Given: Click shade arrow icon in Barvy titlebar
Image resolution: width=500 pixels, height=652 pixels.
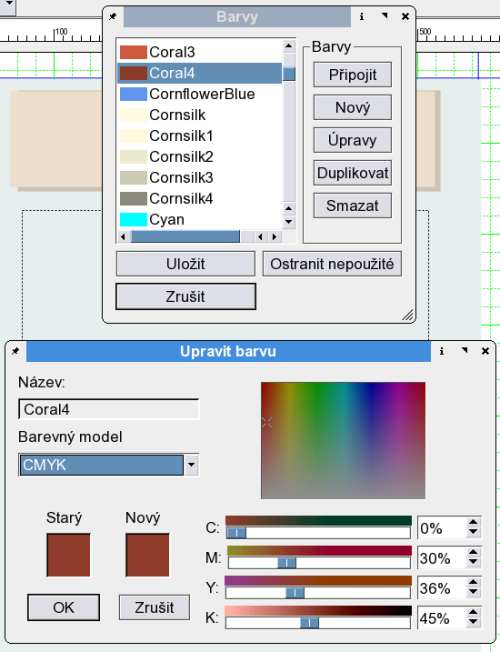Looking at the screenshot, I should [384, 16].
